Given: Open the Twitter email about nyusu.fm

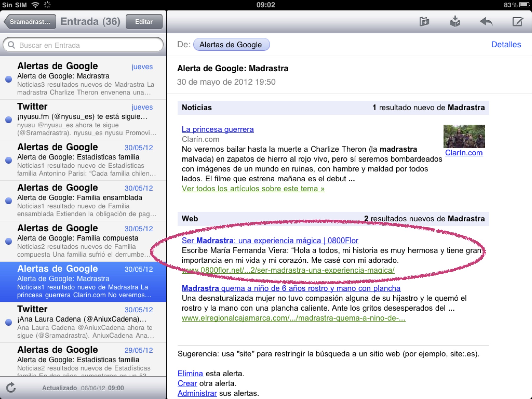Looking at the screenshot, I should (83, 120).
